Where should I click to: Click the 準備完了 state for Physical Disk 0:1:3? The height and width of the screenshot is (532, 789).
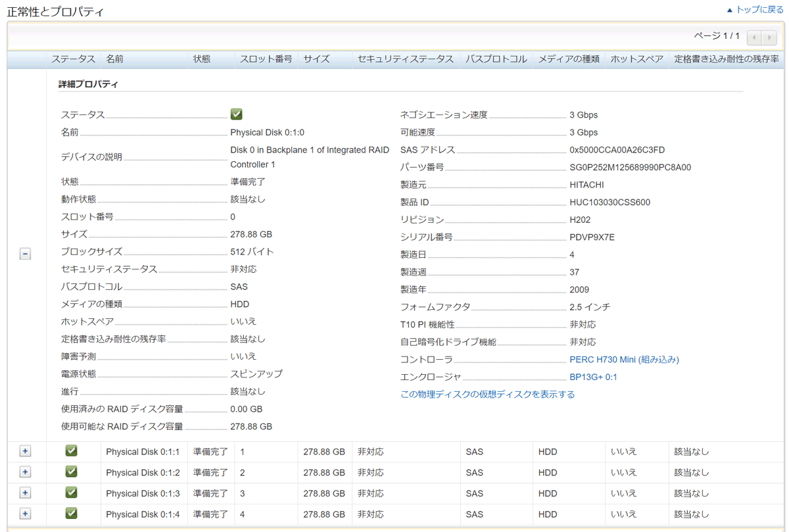point(210,494)
